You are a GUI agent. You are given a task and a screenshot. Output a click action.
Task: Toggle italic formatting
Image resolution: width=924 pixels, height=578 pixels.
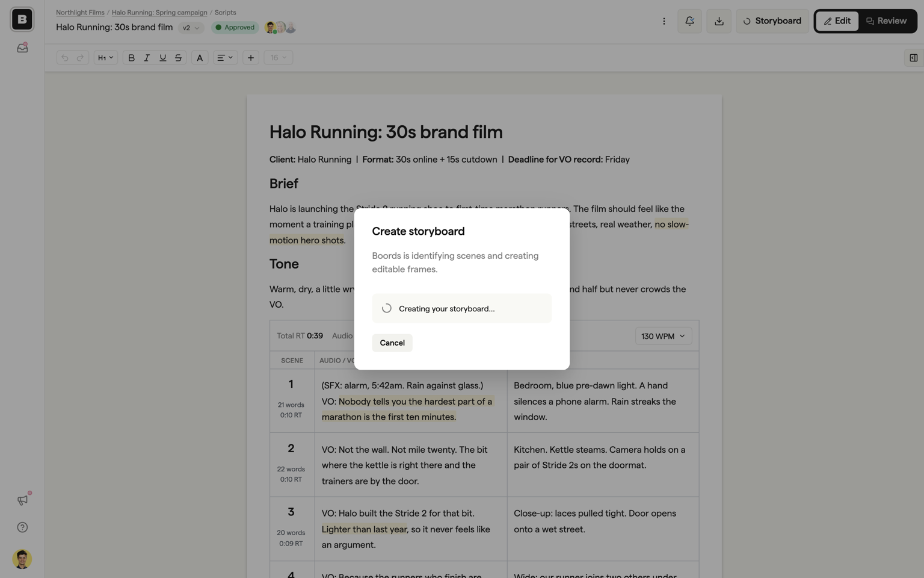pyautogui.click(x=147, y=58)
